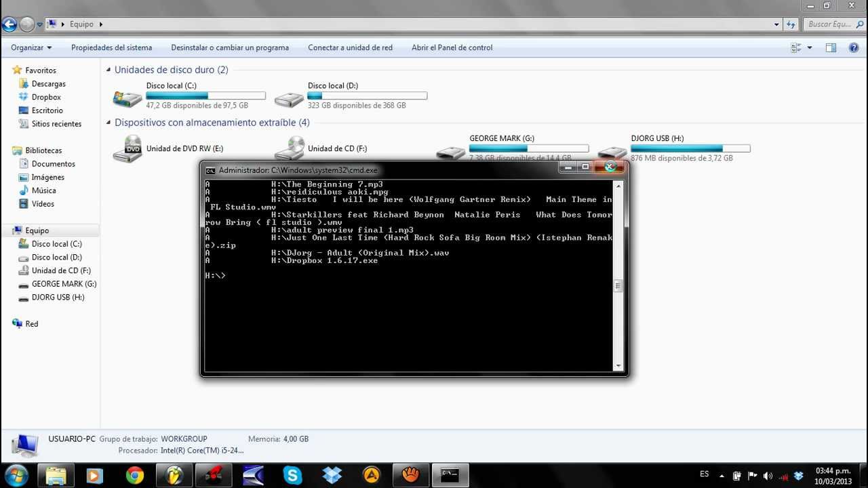
Task: Click Abrir el Panel de control
Action: [452, 47]
